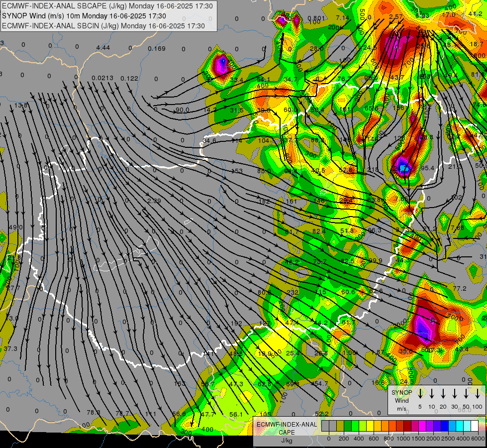Select the SBCIN title line
487x448 pixels.
tap(103, 26)
